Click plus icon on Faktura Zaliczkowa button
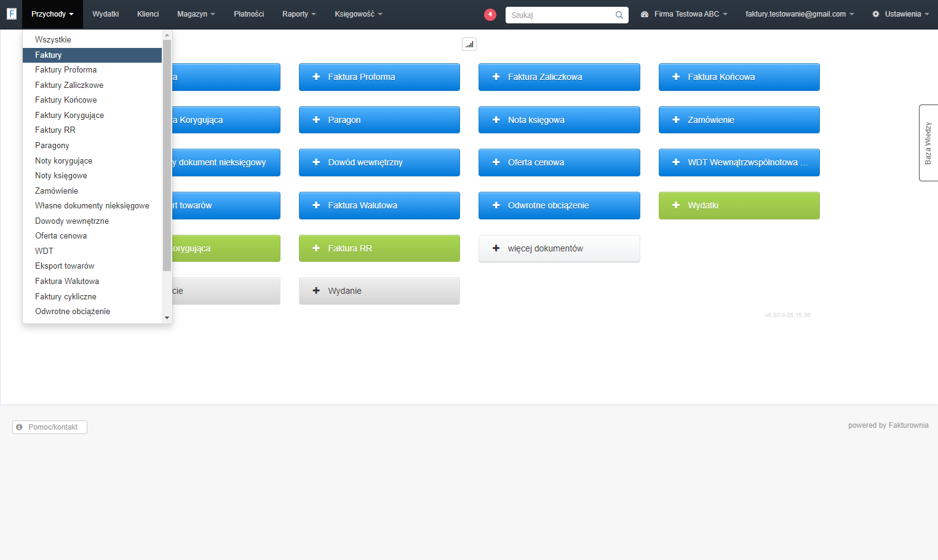Image resolution: width=938 pixels, height=560 pixels. [x=496, y=77]
